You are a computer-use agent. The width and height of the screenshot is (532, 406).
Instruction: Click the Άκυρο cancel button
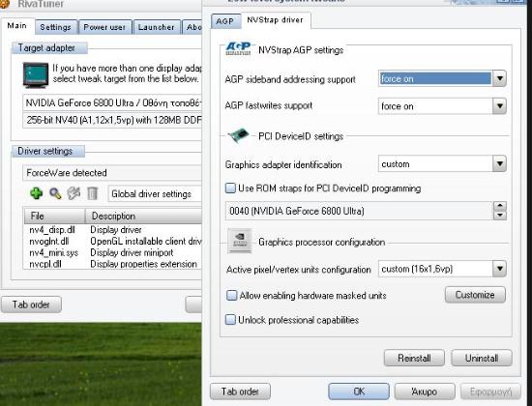pyautogui.click(x=425, y=391)
